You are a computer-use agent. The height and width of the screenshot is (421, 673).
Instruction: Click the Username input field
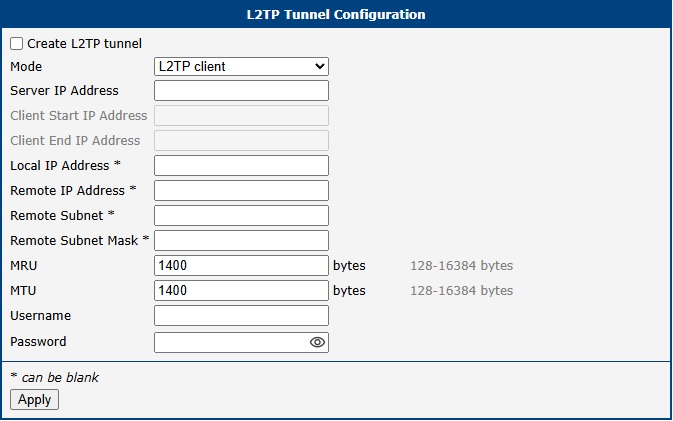click(241, 315)
